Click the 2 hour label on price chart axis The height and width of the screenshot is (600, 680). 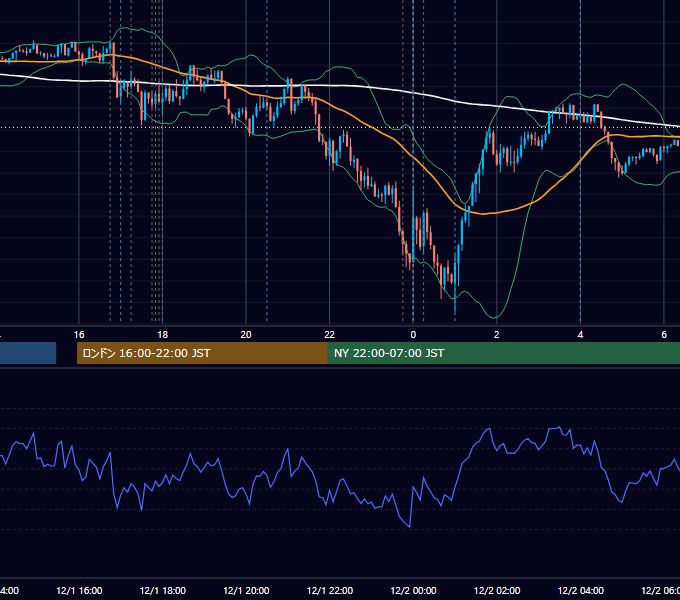(x=497, y=335)
